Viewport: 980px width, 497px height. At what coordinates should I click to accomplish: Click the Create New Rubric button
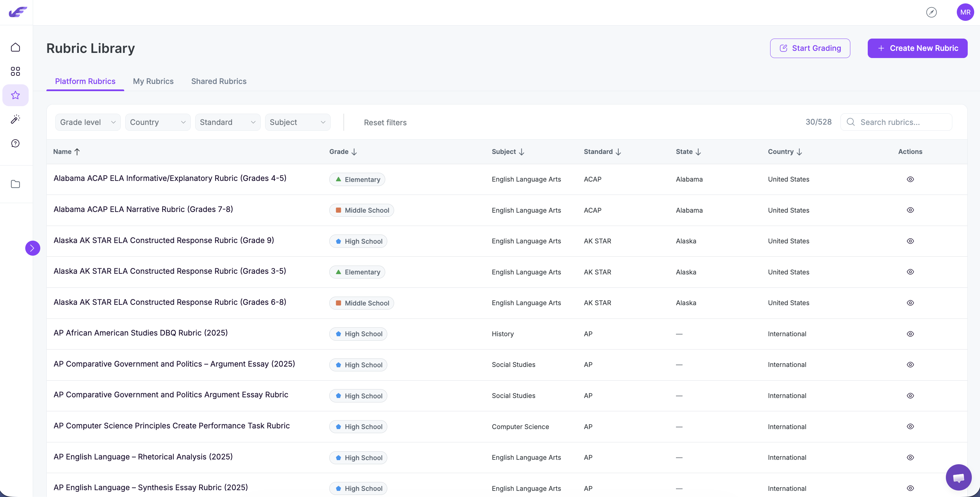click(917, 48)
